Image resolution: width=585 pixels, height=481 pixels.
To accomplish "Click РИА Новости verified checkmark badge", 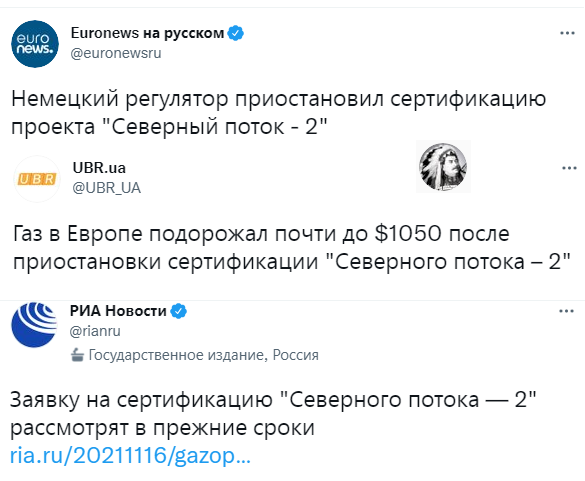I will coord(179,311).
